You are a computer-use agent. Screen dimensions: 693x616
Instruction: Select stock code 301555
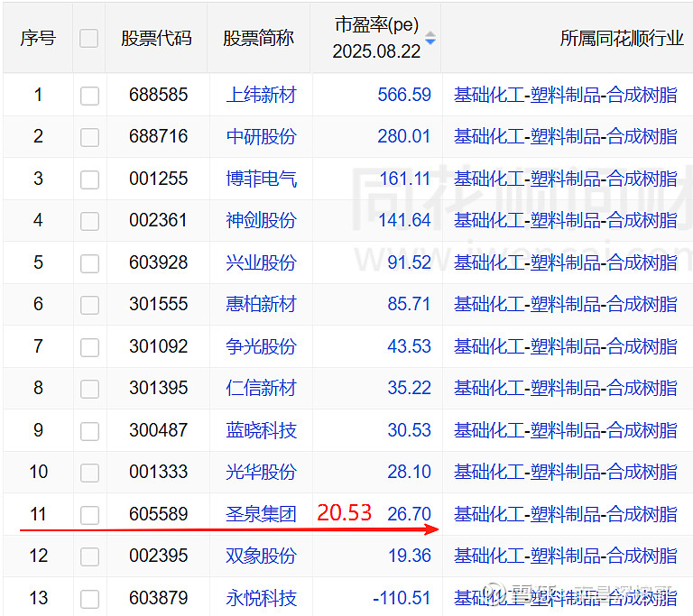[x=159, y=304]
